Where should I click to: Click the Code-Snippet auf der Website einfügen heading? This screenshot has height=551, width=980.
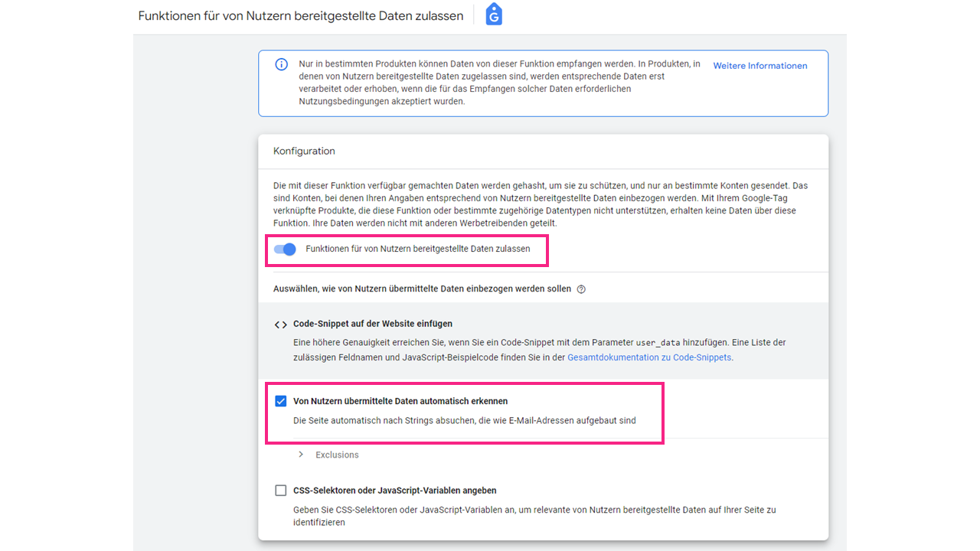373,324
